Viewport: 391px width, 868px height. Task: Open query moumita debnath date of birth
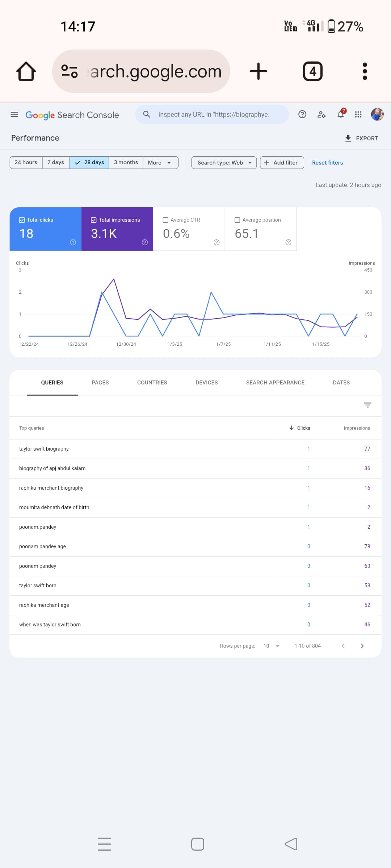point(195,507)
